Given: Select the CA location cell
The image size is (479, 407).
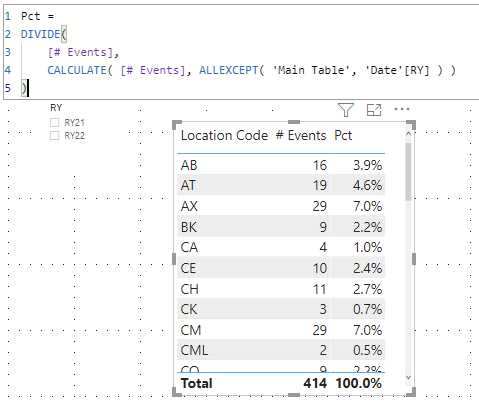Looking at the screenshot, I should tap(189, 247).
